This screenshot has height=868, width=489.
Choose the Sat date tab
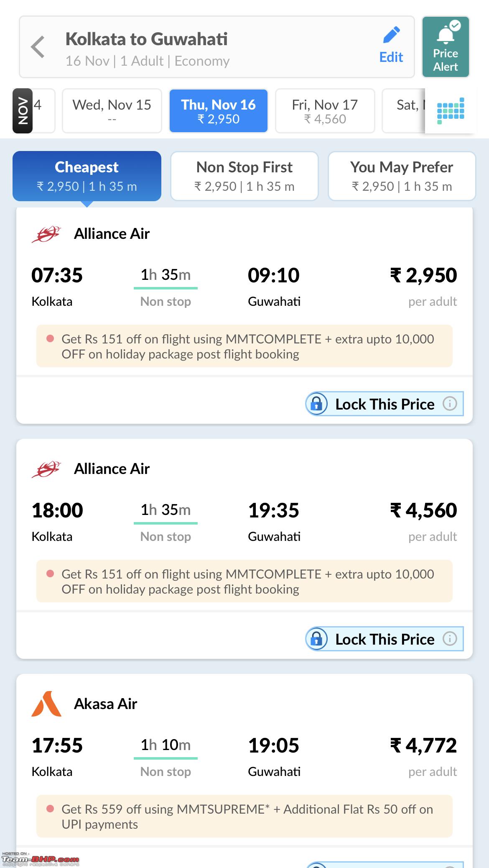tap(404, 111)
